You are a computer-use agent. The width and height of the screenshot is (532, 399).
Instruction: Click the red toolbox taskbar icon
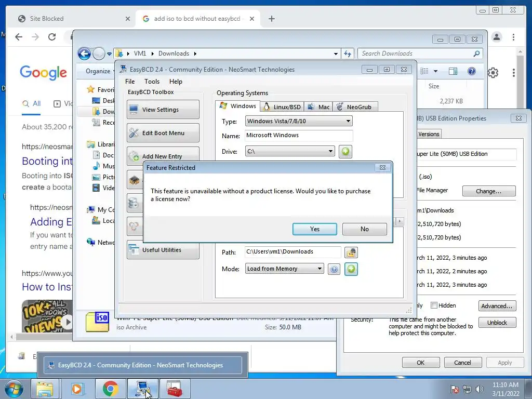click(174, 389)
